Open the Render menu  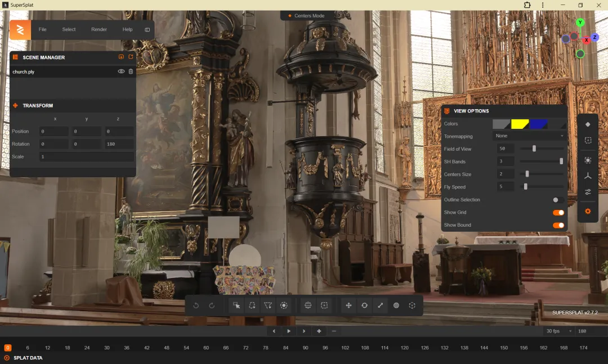(99, 29)
